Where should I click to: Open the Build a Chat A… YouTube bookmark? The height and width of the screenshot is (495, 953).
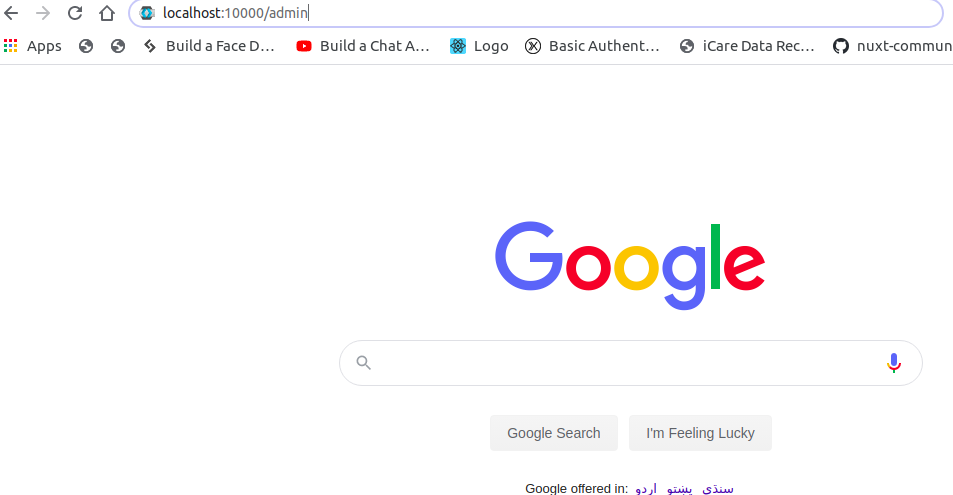(363, 46)
